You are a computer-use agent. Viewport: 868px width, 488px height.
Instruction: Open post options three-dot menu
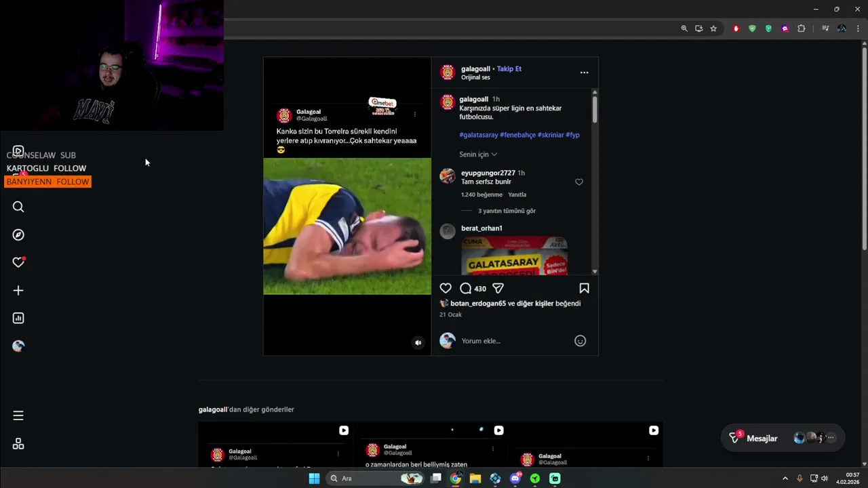click(x=584, y=73)
